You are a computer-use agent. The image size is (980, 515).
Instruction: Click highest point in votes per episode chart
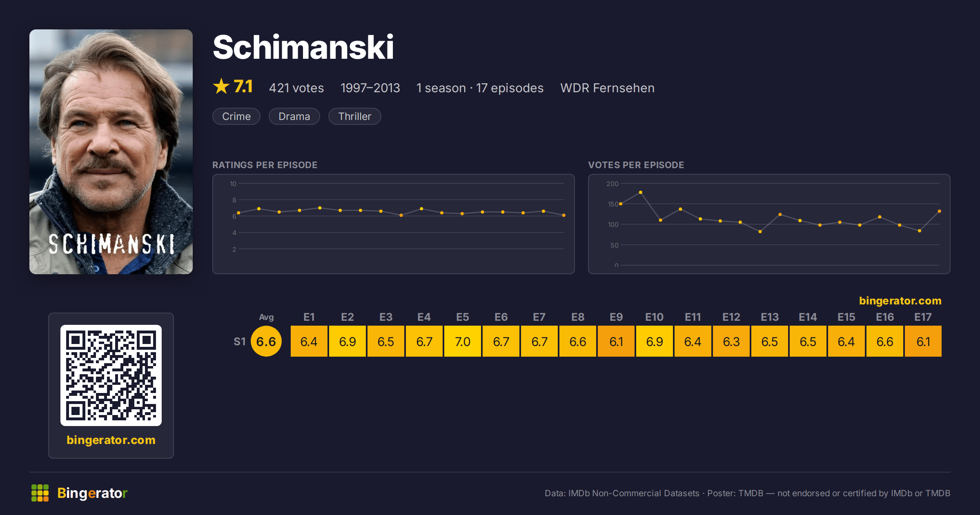point(640,192)
